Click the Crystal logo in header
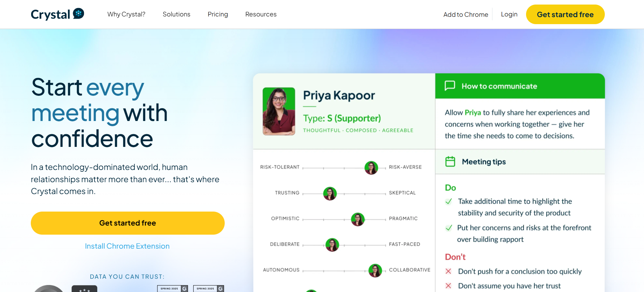644x292 pixels. [57, 14]
